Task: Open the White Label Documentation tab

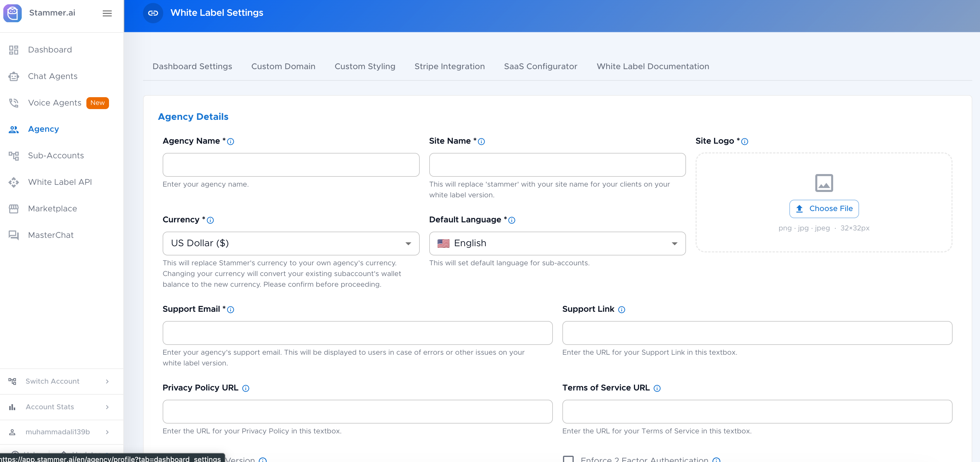Action: point(653,66)
